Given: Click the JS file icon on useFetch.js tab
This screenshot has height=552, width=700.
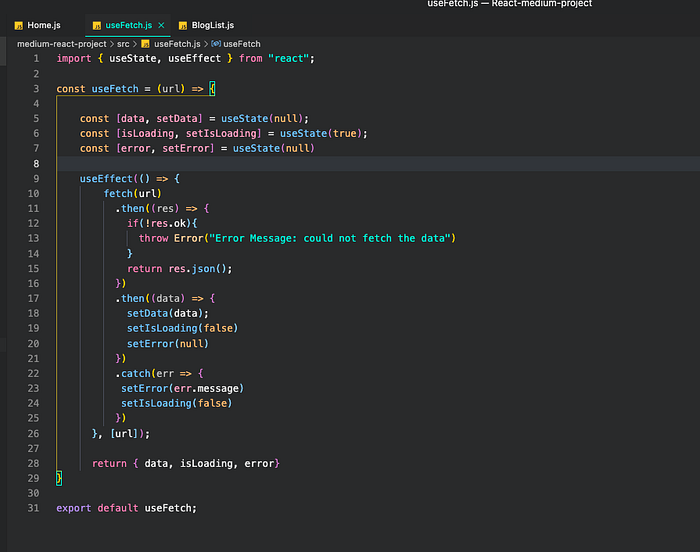Looking at the screenshot, I should 96,26.
